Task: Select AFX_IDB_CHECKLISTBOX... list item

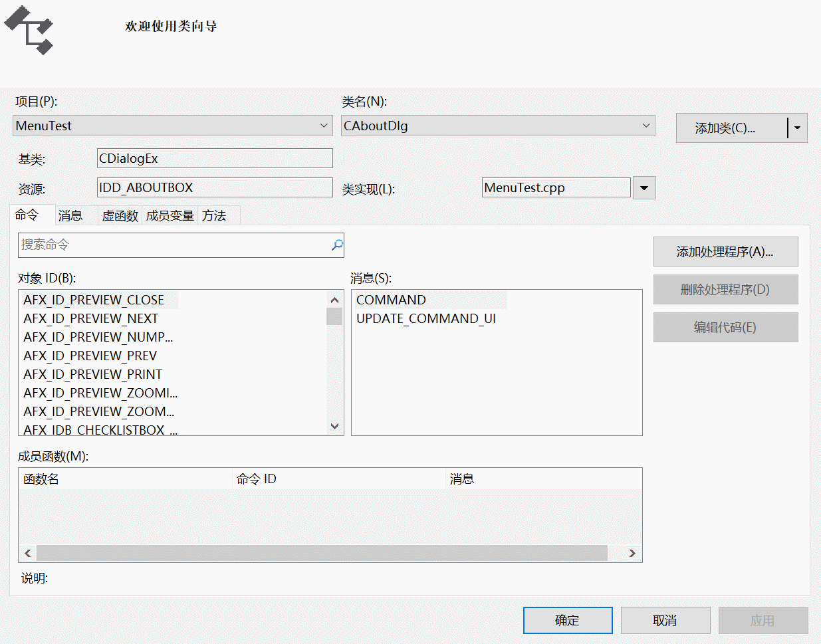Action: 100,429
